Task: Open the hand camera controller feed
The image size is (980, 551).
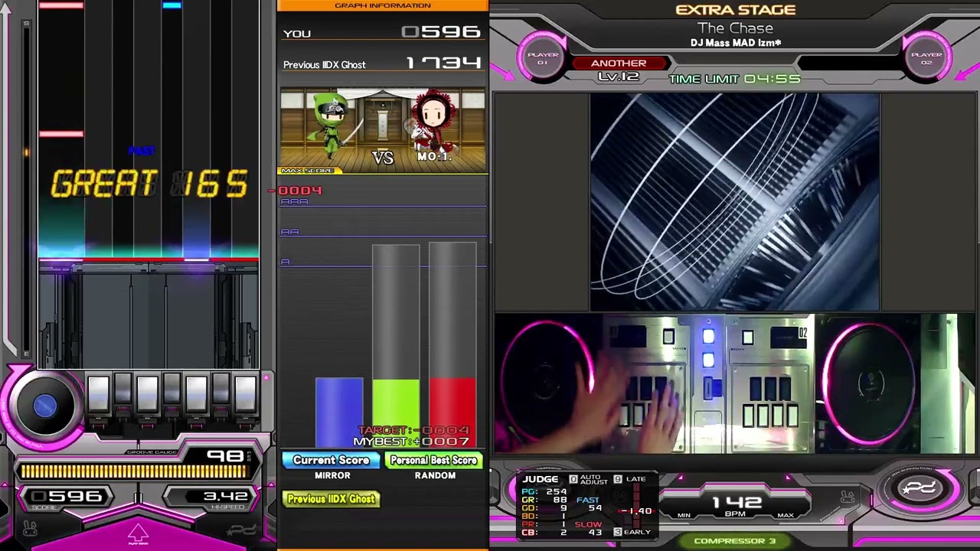Action: click(x=734, y=383)
